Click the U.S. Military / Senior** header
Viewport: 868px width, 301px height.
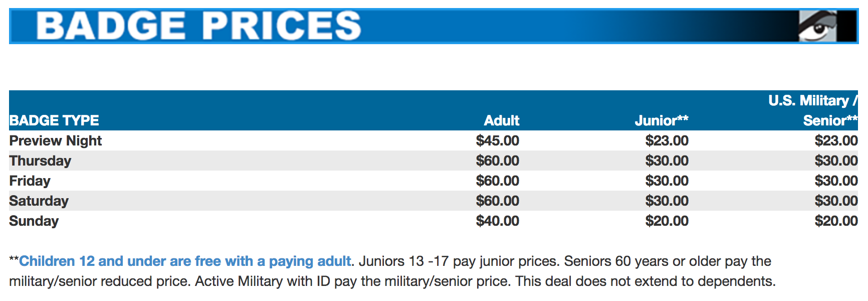tap(813, 110)
